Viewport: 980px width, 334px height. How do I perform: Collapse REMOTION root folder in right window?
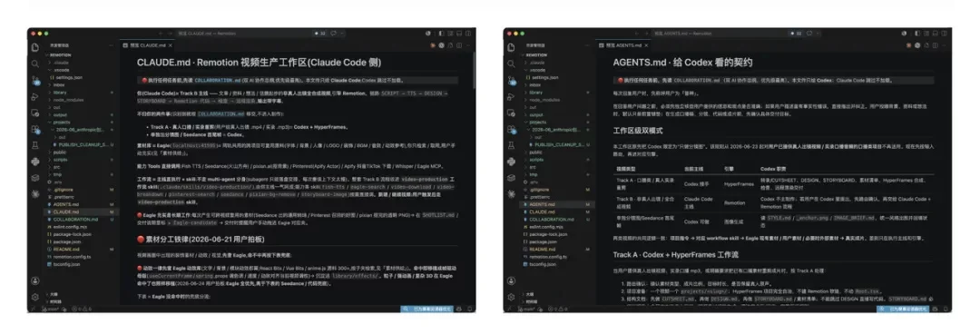pyautogui.click(x=536, y=55)
